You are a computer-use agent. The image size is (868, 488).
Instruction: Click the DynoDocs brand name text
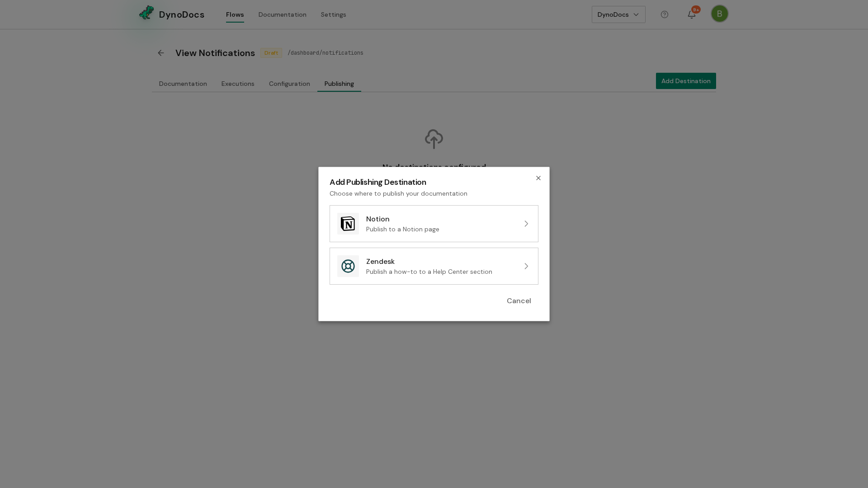[x=182, y=14]
